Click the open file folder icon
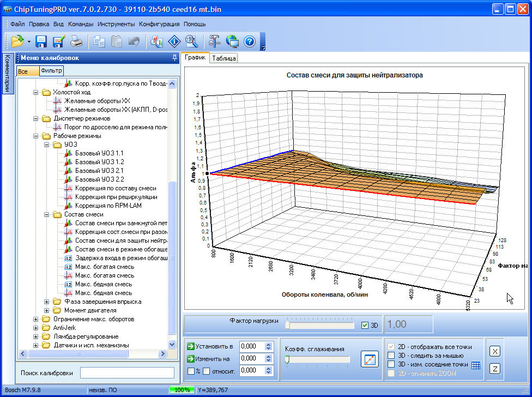 click(x=16, y=41)
